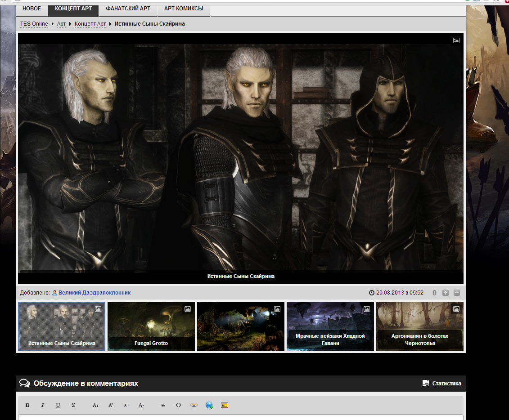Insert image using picture icon
The width and height of the screenshot is (509, 420).
coord(224,405)
